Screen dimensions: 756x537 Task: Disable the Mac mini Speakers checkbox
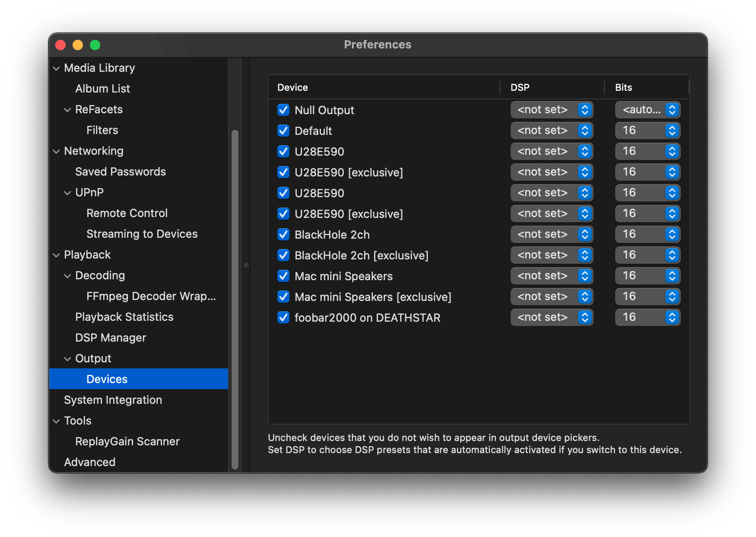coord(283,276)
